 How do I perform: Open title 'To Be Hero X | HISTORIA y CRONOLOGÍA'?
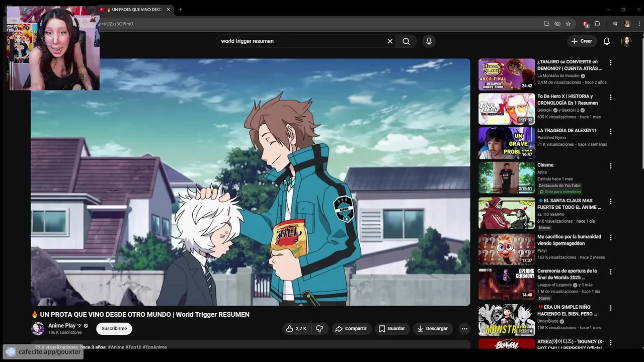[x=568, y=100]
